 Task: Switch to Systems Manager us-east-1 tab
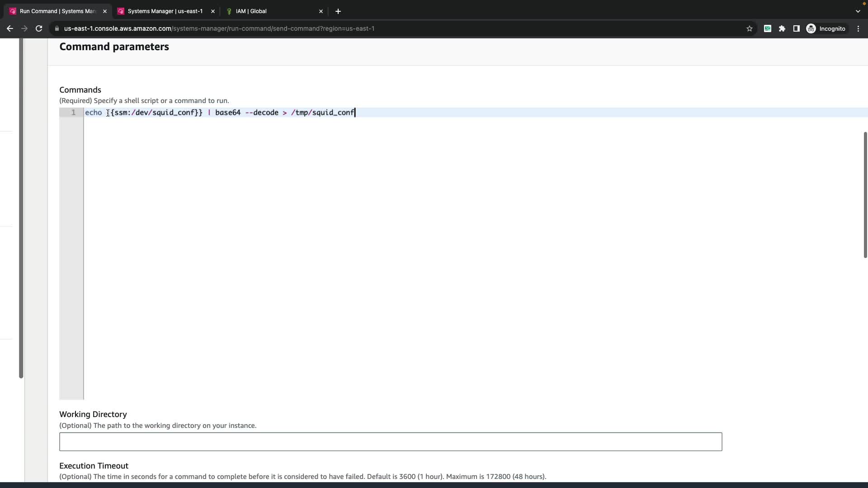click(165, 11)
